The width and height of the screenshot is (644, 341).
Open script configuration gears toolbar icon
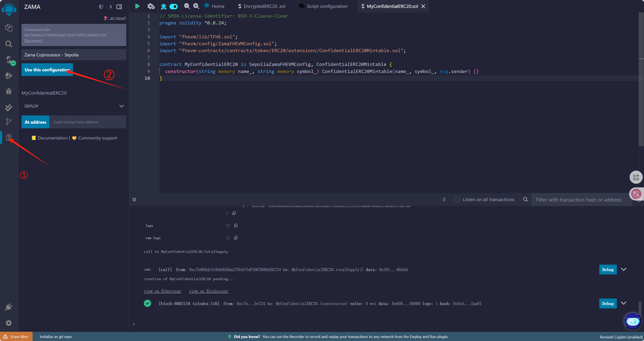pyautogui.click(x=151, y=6)
